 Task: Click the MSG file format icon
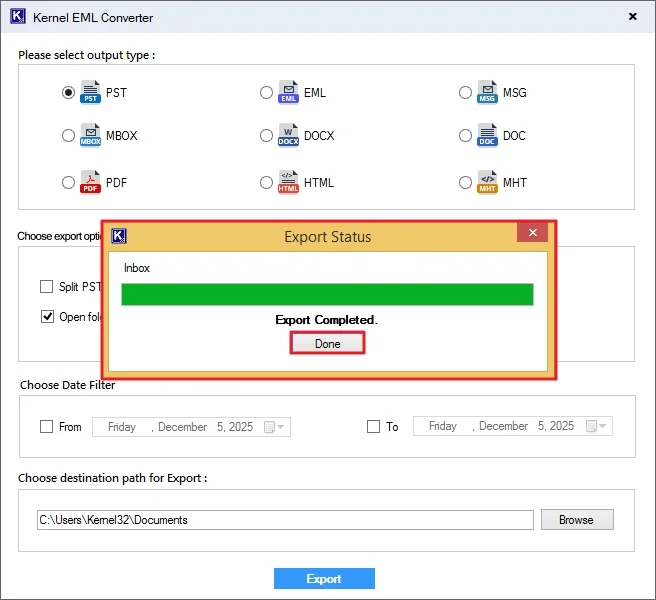pos(488,92)
